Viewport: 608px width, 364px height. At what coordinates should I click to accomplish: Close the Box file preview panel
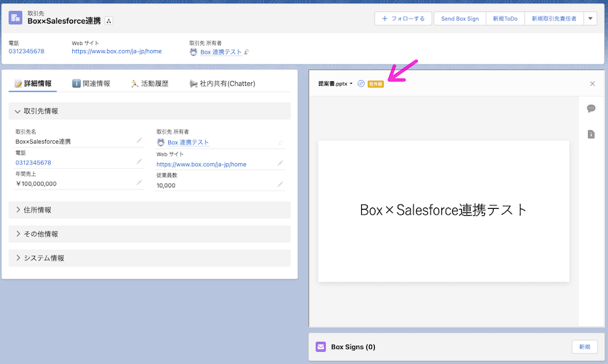[x=592, y=84]
